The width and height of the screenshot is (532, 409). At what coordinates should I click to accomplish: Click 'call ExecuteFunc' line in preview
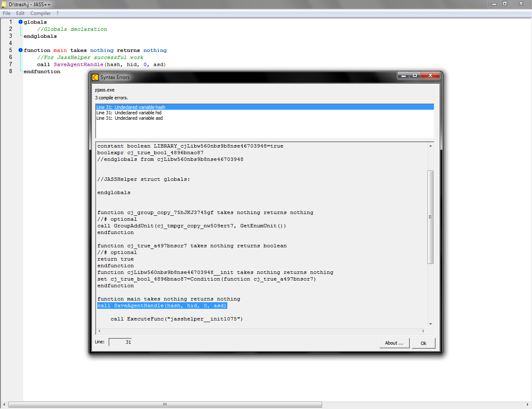177,319
